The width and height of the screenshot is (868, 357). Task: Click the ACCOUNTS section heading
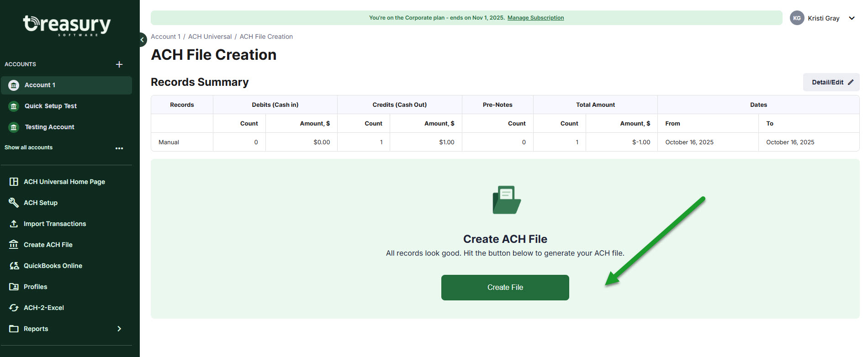[x=20, y=64]
